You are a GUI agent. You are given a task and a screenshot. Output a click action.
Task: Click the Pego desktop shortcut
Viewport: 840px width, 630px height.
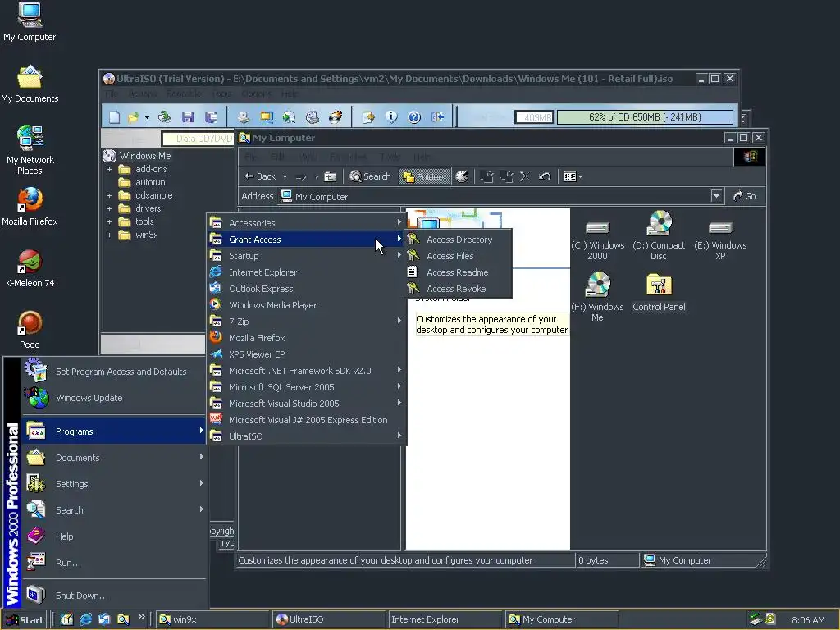click(30, 330)
